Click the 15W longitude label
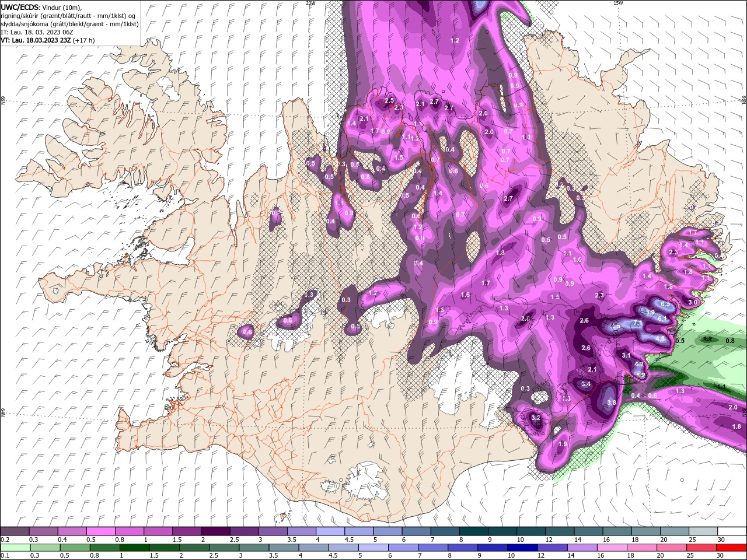Viewport: 747px width, 560px height. pos(618,3)
